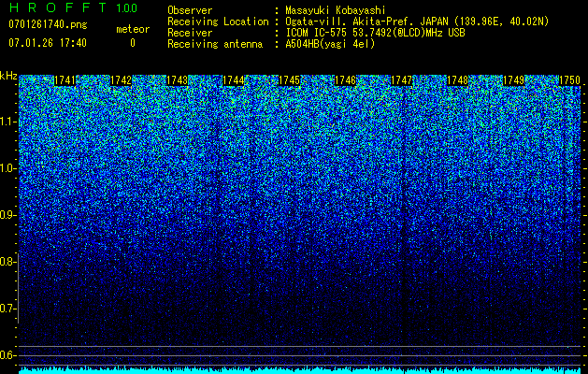
Task: Click the meteor count label
Action: pos(133,29)
